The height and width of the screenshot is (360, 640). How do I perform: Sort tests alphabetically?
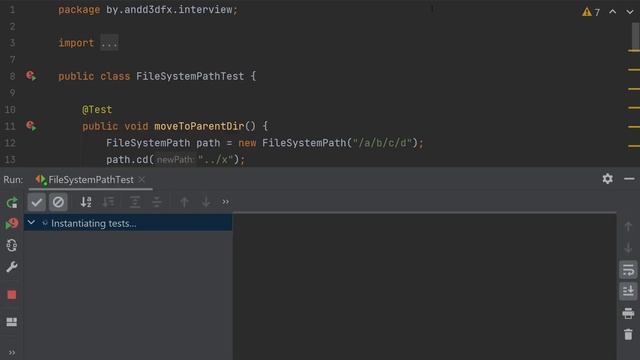86,202
